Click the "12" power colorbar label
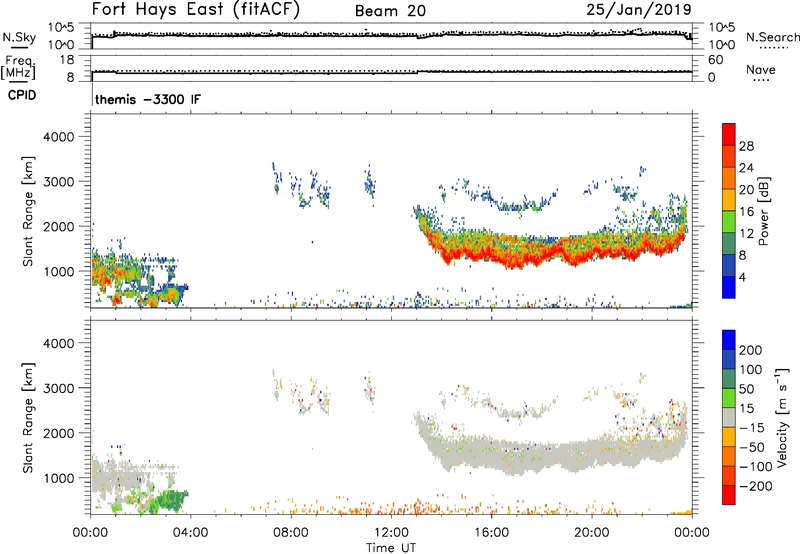This screenshot has width=800, height=554. [x=746, y=234]
